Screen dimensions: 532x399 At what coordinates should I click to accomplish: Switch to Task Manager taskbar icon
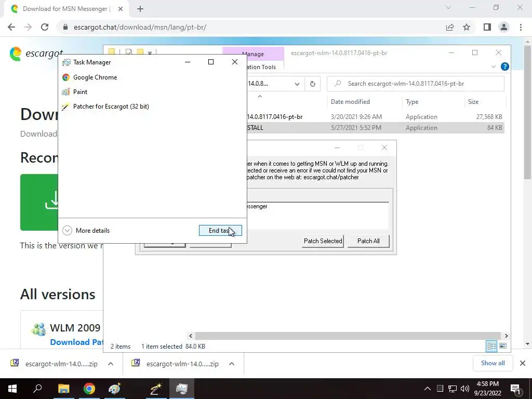(x=182, y=389)
